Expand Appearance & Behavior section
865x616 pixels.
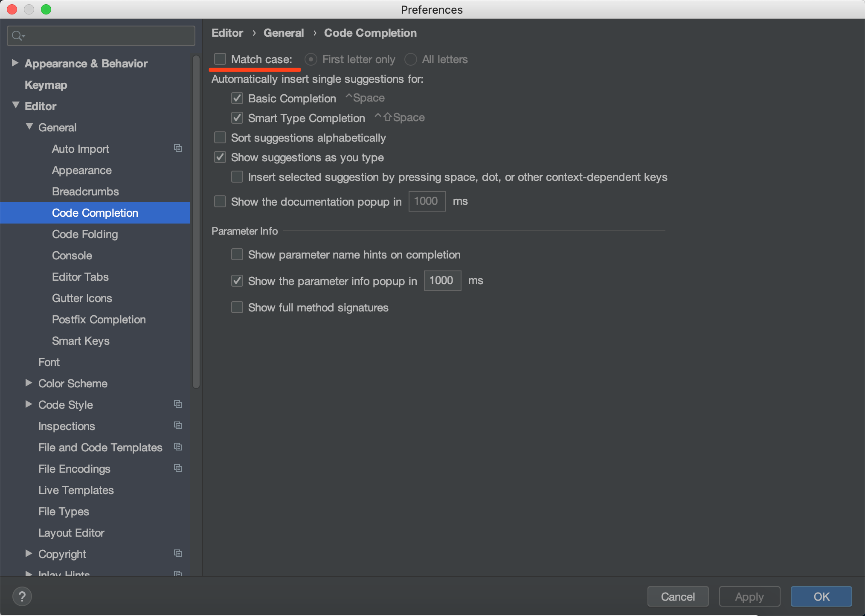click(15, 63)
